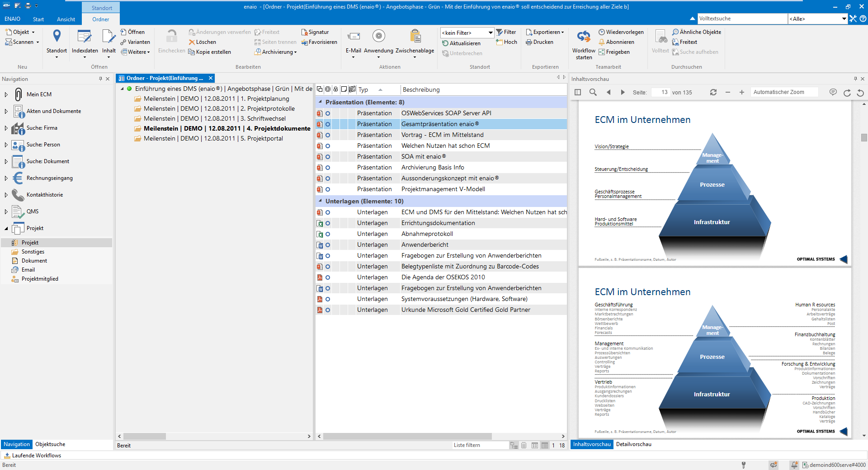The image size is (868, 470).
Task: Add to Favorisieren favorites
Action: click(x=319, y=42)
